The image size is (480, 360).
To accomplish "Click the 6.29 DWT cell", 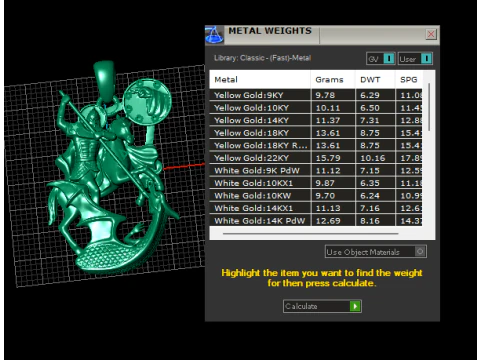I will tap(375, 95).
